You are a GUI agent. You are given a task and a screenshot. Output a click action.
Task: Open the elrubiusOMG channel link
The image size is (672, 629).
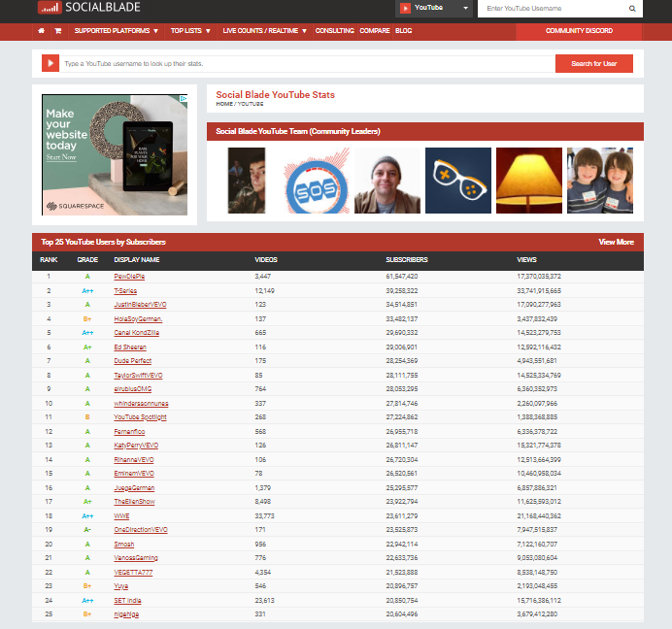132,389
